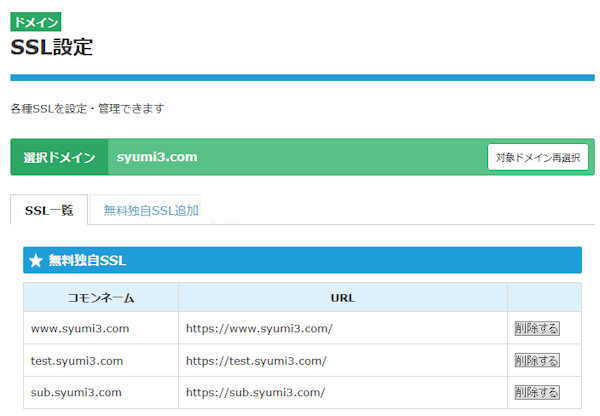The image size is (600, 416).
Task: Click the star icon beside 無料独自SSL
Action: point(36,261)
